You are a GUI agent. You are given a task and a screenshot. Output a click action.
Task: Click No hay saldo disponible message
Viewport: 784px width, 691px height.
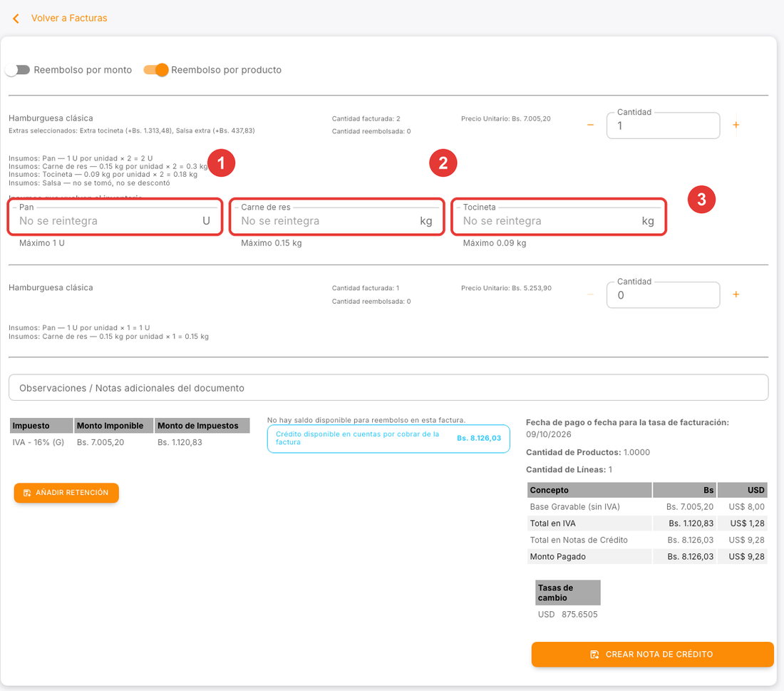click(x=366, y=420)
